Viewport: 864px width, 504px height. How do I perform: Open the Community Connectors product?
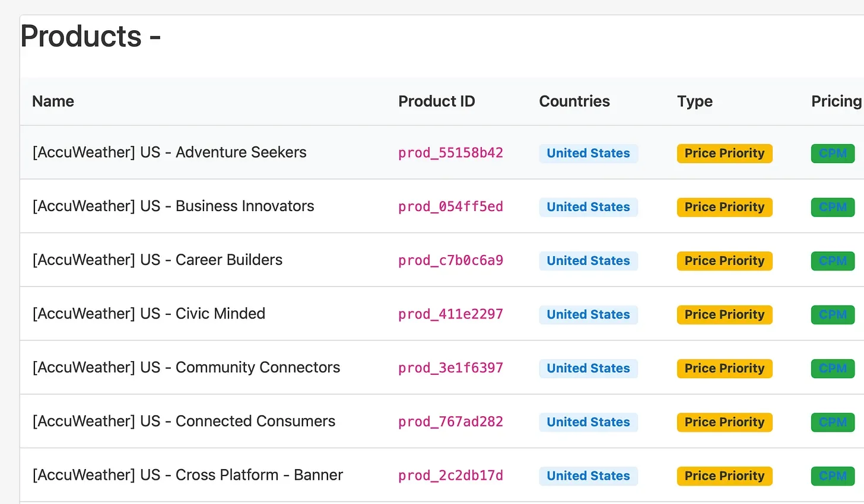click(186, 368)
